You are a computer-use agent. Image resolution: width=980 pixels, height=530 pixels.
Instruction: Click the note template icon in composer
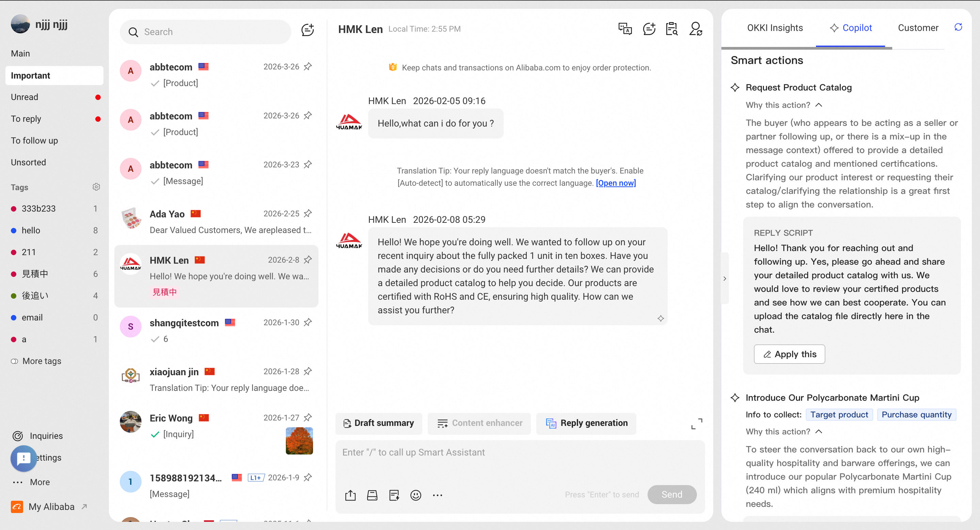tap(394, 495)
